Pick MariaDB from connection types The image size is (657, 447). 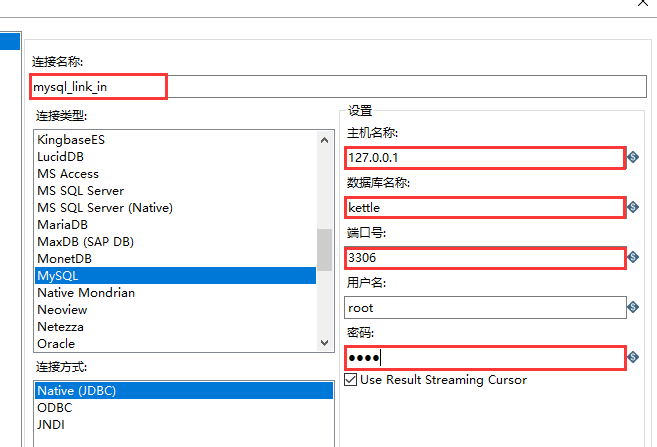click(176, 225)
